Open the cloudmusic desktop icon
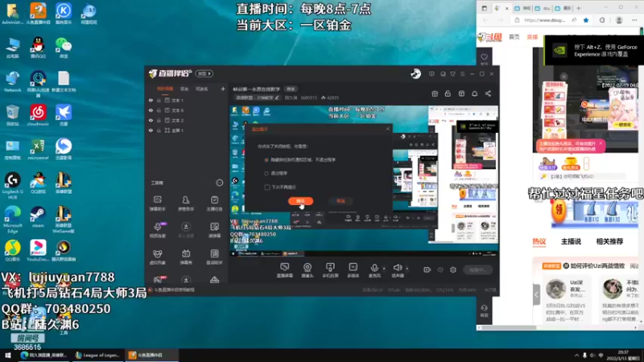 (38, 115)
